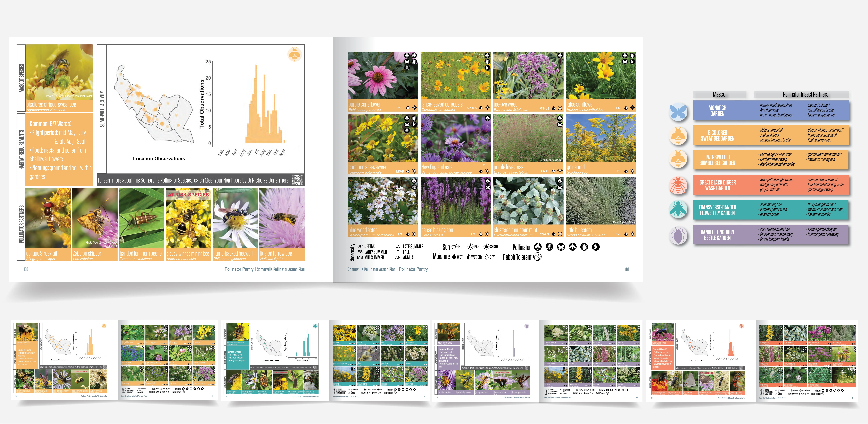This screenshot has width=868, height=424.
Task: Click the purple beetle mascot icon
Action: pyautogui.click(x=678, y=235)
